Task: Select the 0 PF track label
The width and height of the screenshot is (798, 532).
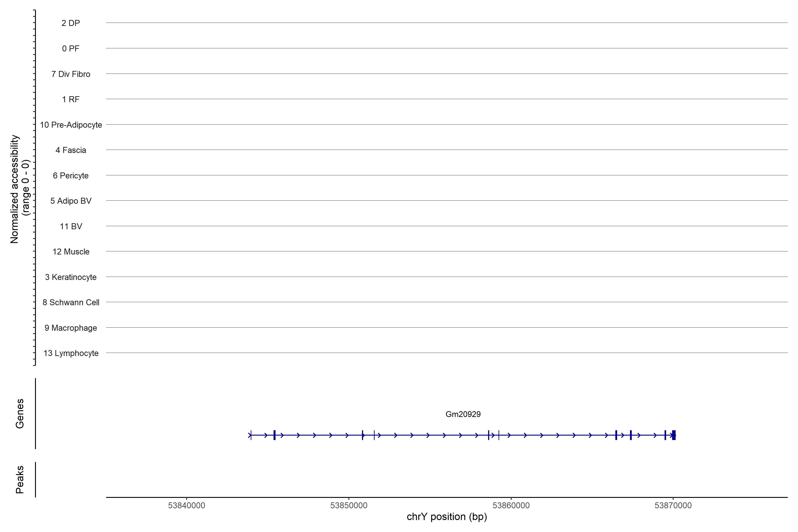Action: tap(70, 49)
